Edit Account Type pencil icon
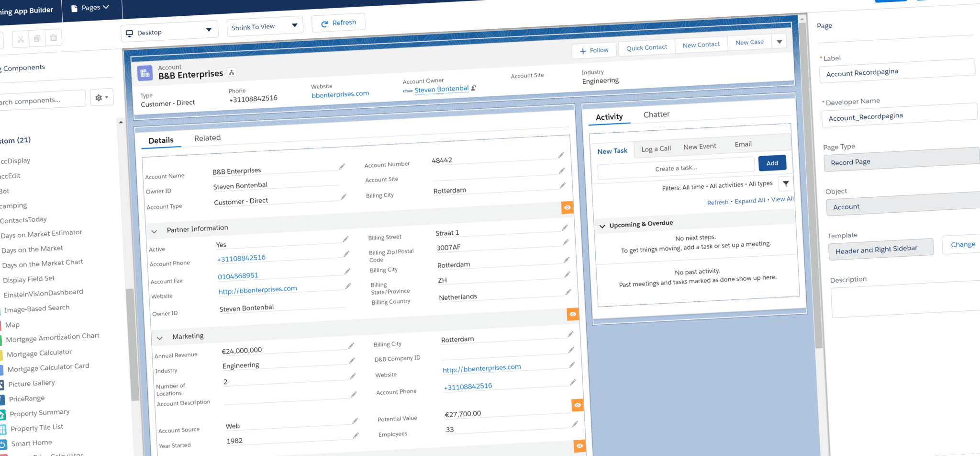The width and height of the screenshot is (980, 456). (343, 197)
